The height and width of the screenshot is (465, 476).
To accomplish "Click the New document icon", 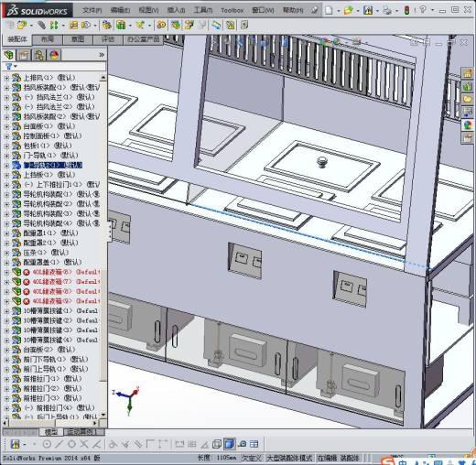I will click(329, 10).
